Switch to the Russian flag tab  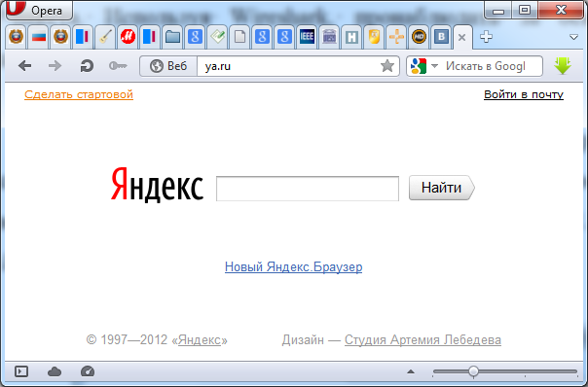(x=39, y=37)
